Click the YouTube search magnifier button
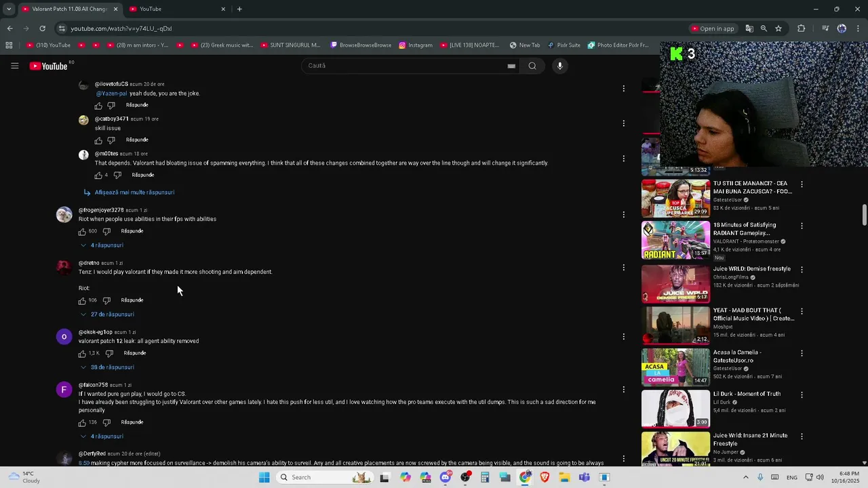Screen dimensions: 868x488 pos(532,66)
